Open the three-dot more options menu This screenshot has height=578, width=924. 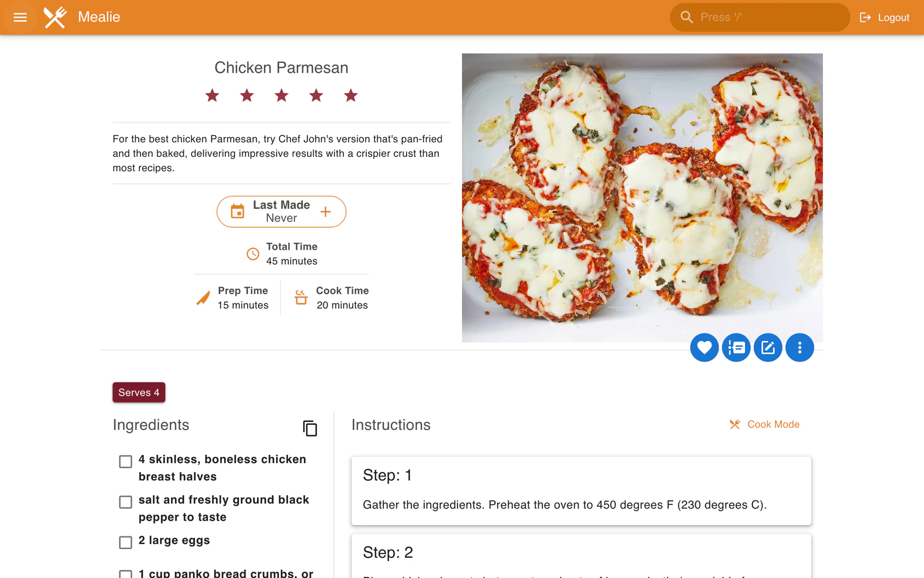pyautogui.click(x=799, y=347)
